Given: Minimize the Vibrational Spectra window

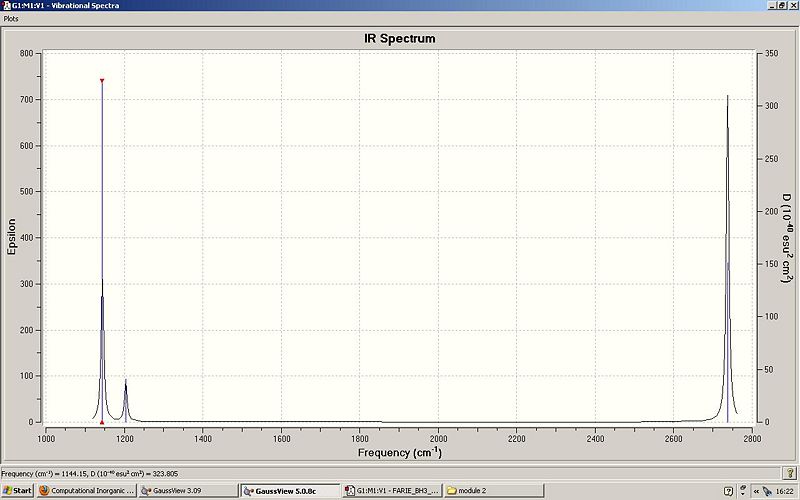Looking at the screenshot, I should coord(772,5).
